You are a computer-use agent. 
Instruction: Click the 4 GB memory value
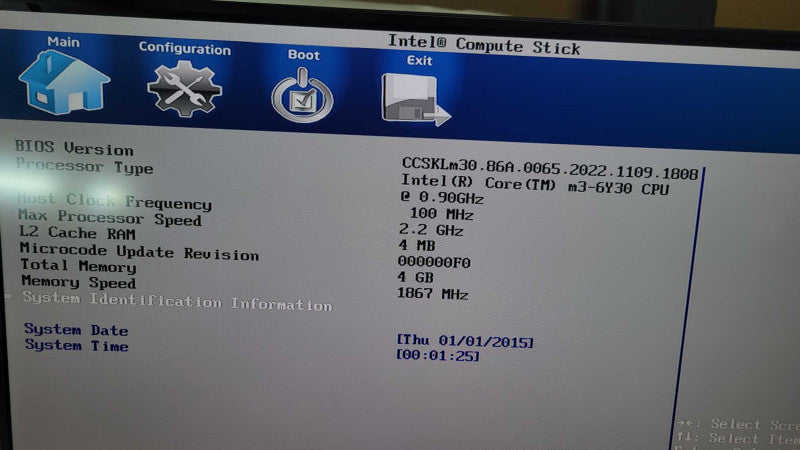coord(416,278)
